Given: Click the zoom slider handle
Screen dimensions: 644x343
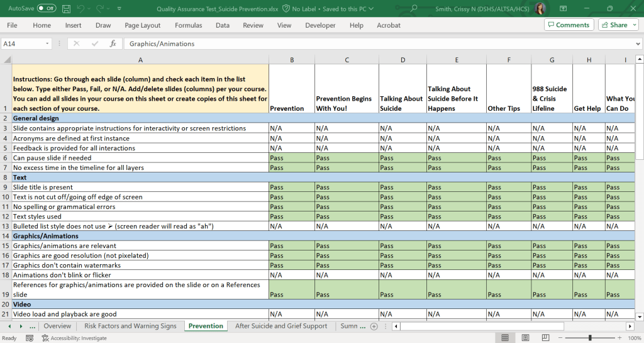Looking at the screenshot, I should 590,338.
